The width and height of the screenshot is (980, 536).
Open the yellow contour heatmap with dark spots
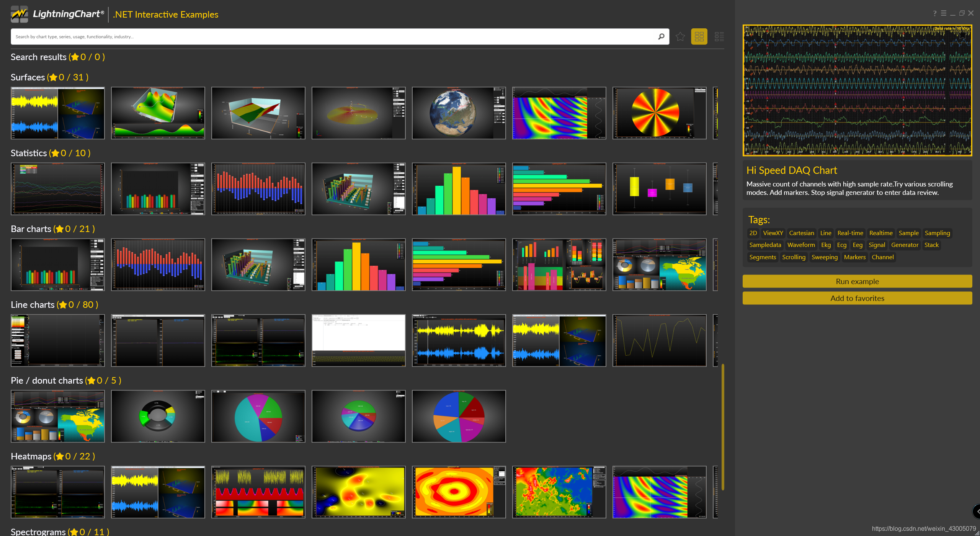[x=358, y=492]
